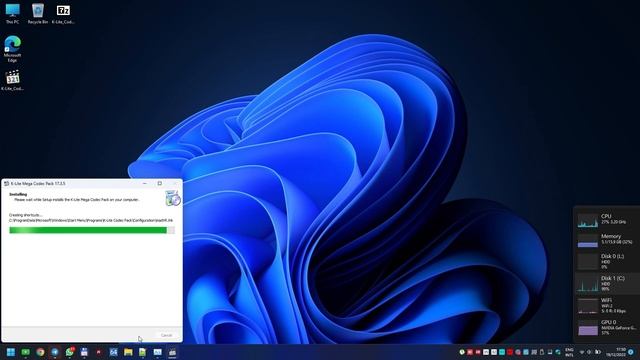The height and width of the screenshot is (360, 640).
Task: Minimize the K-Lite Mega Codec Pack window
Action: point(144,183)
